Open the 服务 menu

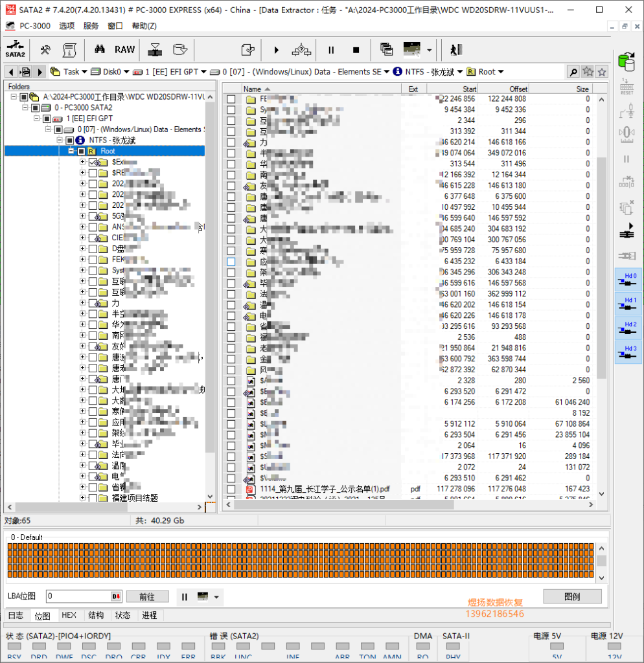coord(91,26)
